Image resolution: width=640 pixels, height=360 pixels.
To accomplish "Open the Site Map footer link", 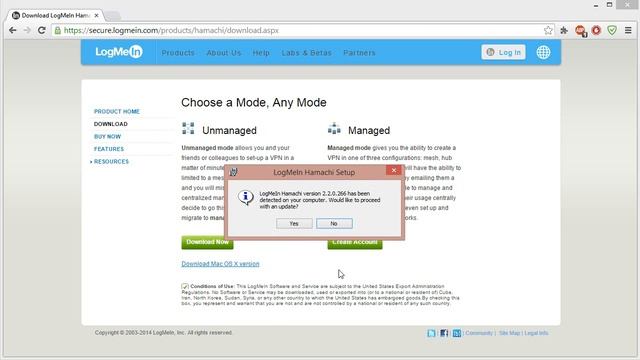I will [509, 333].
